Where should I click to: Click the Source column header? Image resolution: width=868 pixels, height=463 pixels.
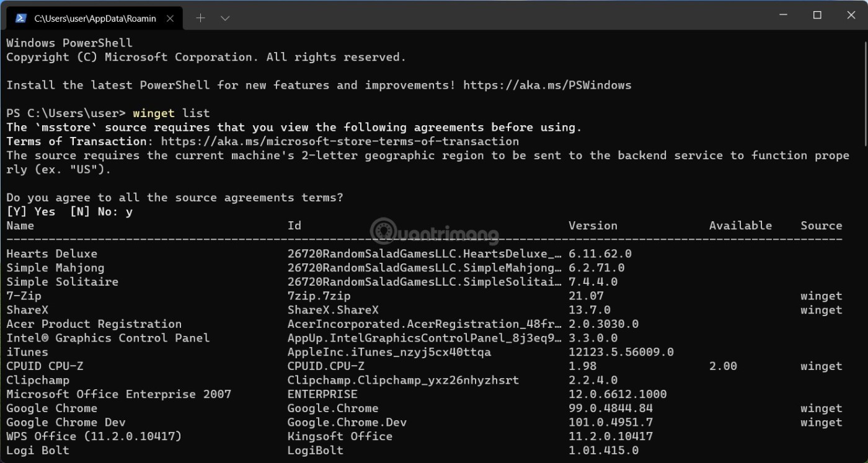[821, 226]
